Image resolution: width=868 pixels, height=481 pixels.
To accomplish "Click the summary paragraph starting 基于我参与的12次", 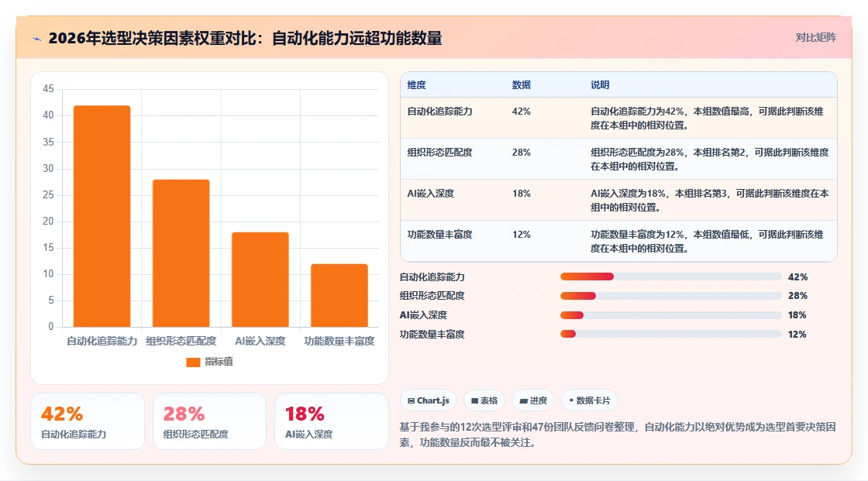I will pyautogui.click(x=617, y=435).
